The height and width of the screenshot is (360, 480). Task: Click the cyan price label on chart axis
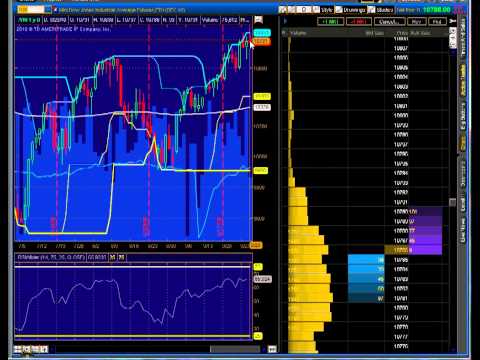[x=262, y=33]
